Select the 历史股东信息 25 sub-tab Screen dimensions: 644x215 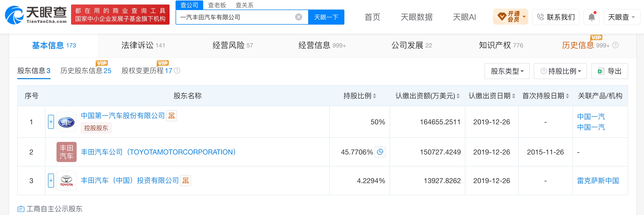[x=86, y=71]
